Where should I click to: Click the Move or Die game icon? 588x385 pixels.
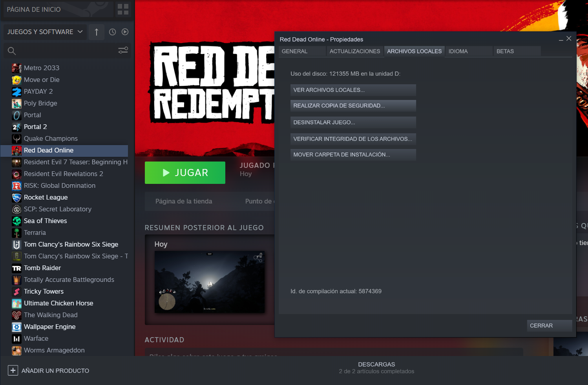point(16,80)
